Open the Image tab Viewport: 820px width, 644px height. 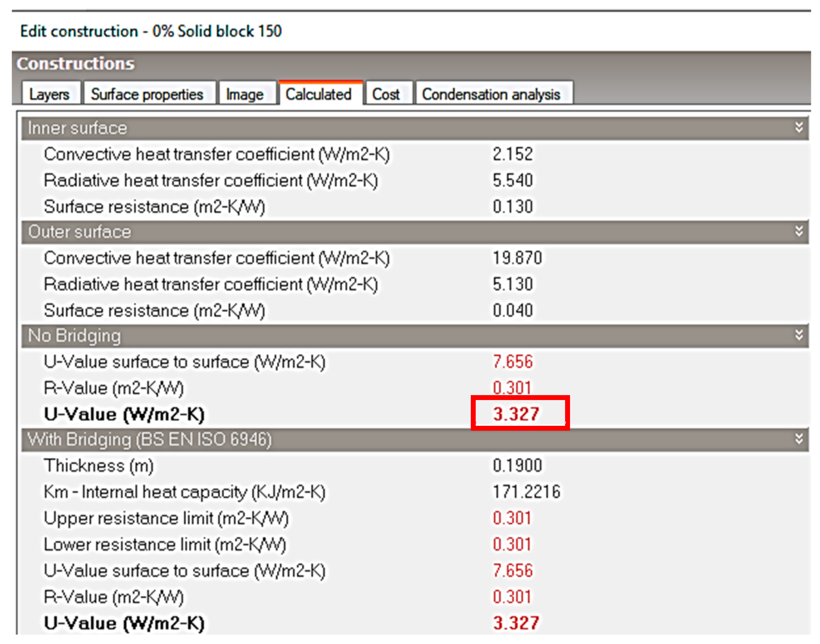click(247, 93)
